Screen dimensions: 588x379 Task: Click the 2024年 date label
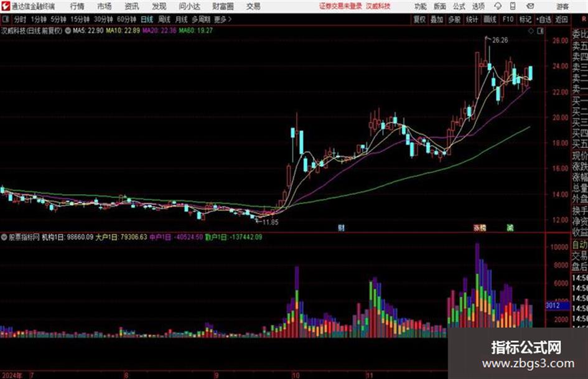coord(12,375)
